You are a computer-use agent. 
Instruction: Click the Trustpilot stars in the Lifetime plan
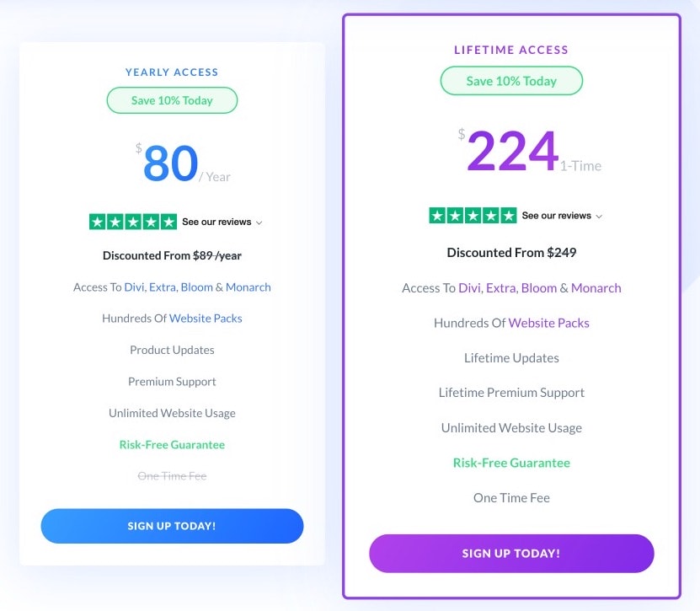pos(472,215)
